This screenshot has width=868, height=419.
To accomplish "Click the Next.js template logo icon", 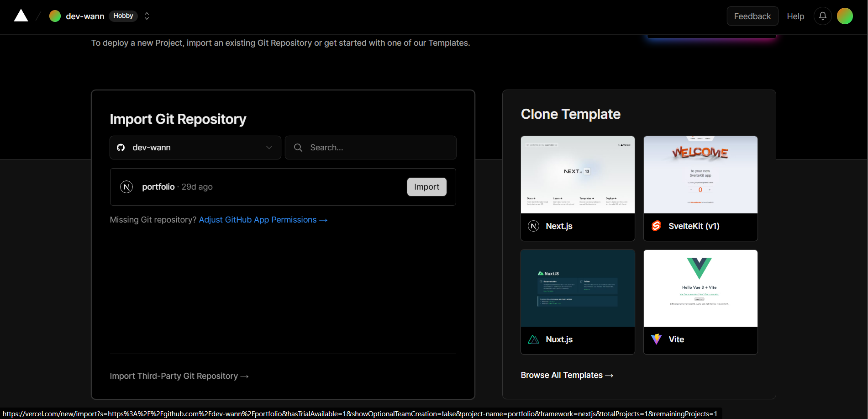I will 533,226.
